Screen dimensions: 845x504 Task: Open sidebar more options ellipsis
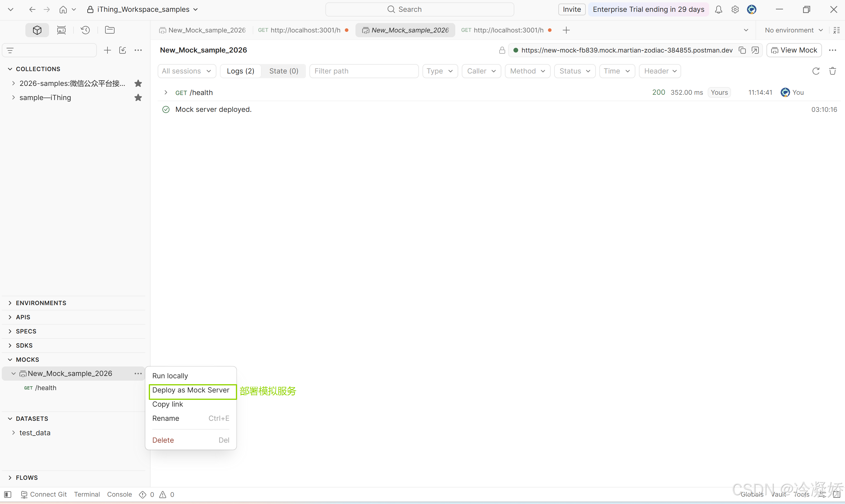[x=138, y=50]
